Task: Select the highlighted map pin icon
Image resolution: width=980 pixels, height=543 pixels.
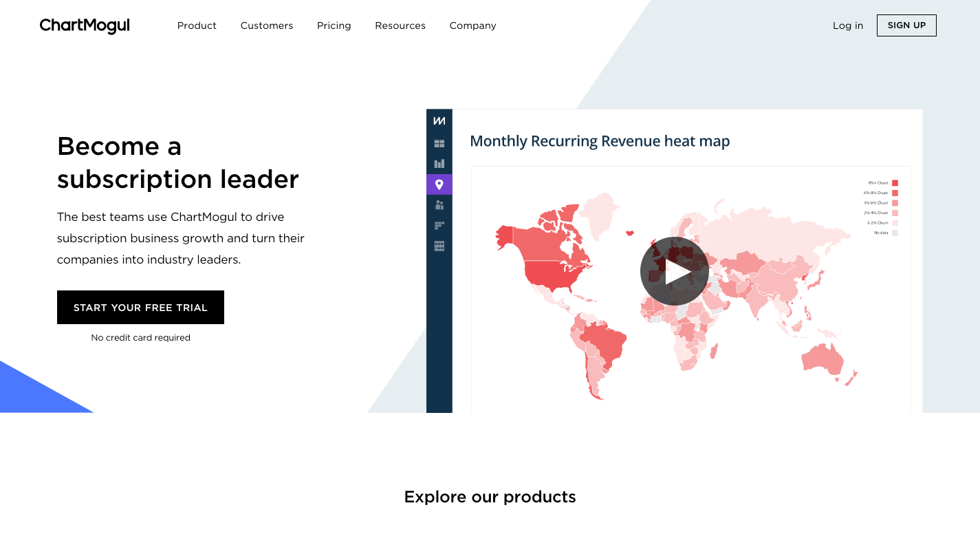Action: click(x=439, y=184)
